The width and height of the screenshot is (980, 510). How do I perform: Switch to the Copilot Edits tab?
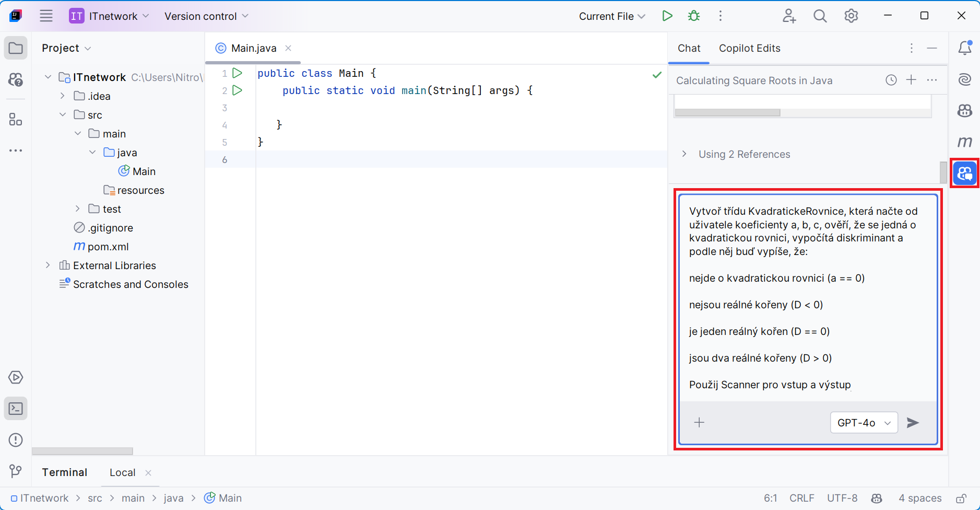coord(749,48)
